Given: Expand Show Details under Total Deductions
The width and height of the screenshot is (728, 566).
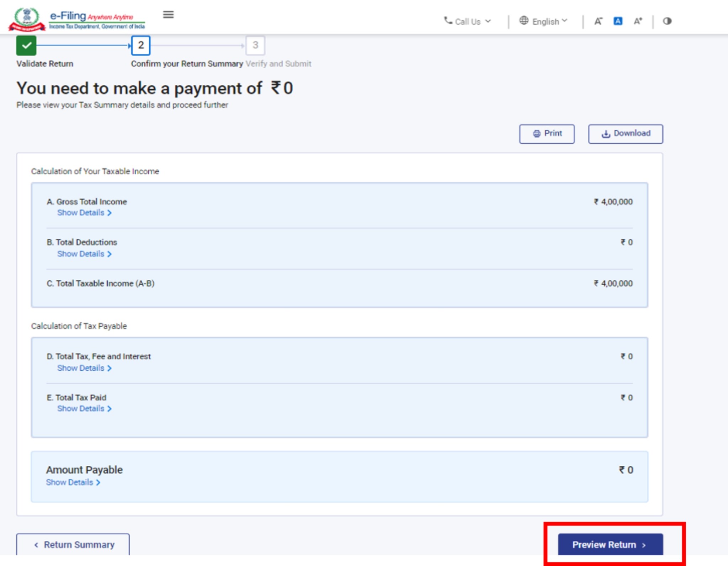Looking at the screenshot, I should (x=84, y=254).
